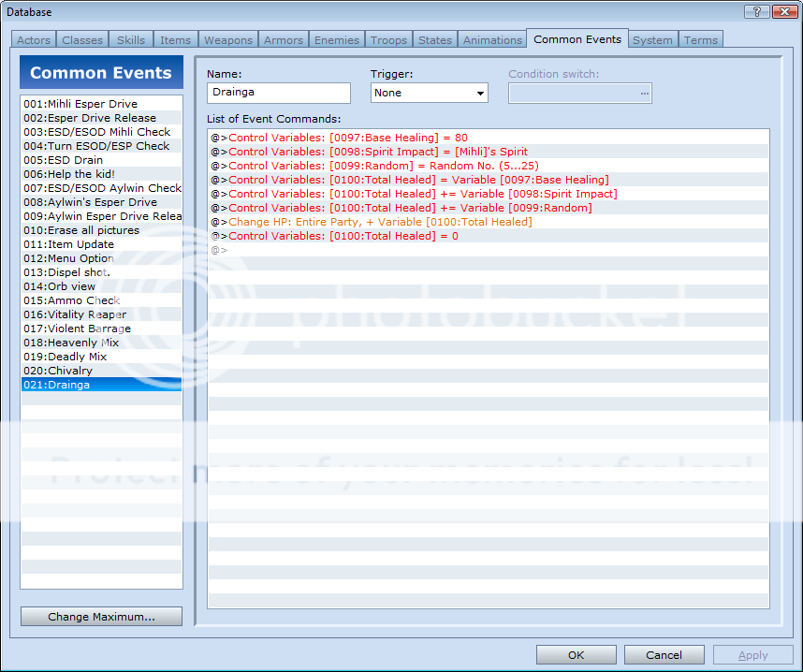Go to the Animations tab
Screen dimensions: 803x672
[492, 40]
